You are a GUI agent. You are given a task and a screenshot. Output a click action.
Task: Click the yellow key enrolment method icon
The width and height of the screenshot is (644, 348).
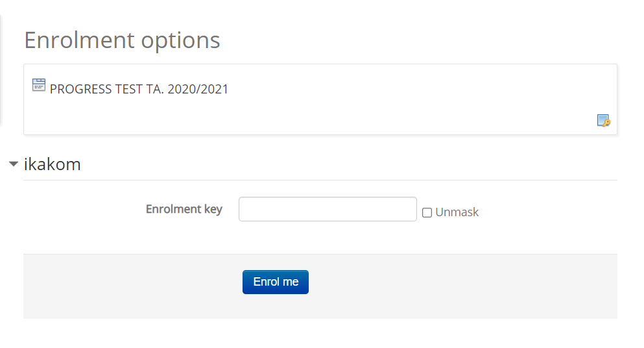603,121
